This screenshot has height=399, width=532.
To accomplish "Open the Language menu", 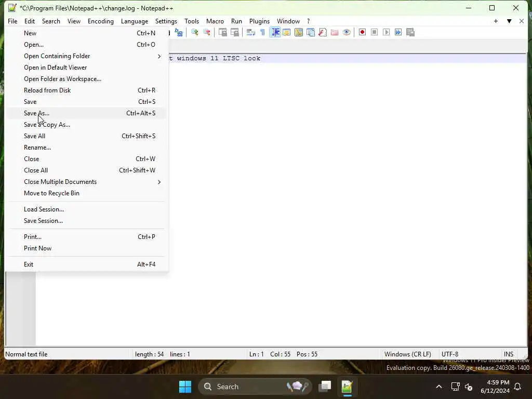I will pyautogui.click(x=135, y=21).
